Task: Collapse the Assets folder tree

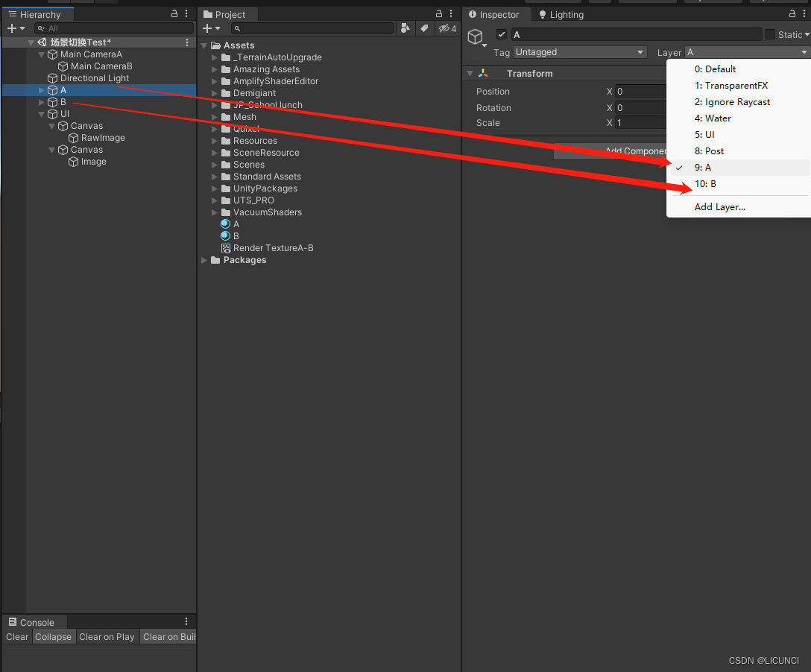Action: pos(203,45)
